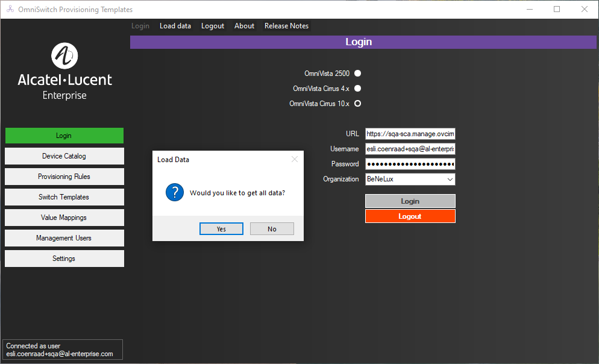Open Value Mappings section
599x364 pixels.
[x=64, y=218]
